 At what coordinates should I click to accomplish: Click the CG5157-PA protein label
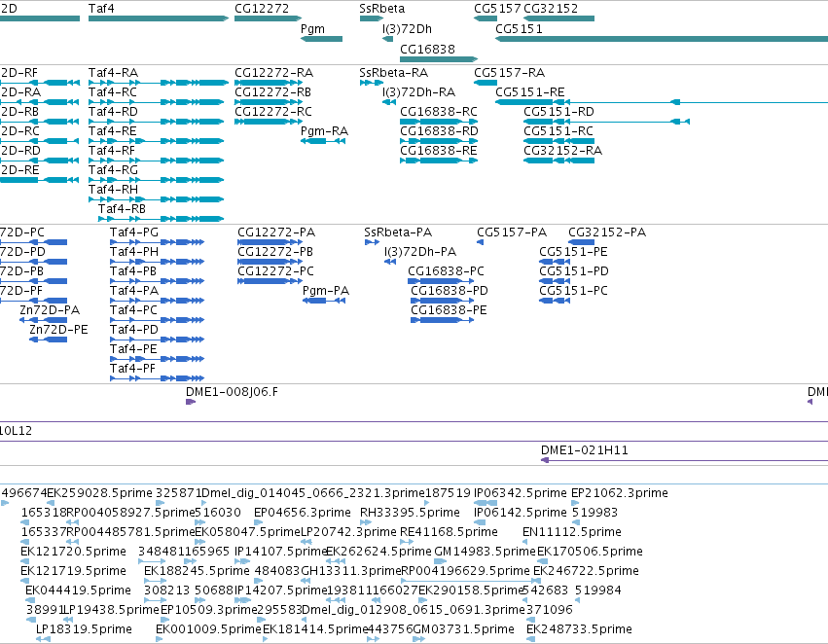pyautogui.click(x=512, y=233)
